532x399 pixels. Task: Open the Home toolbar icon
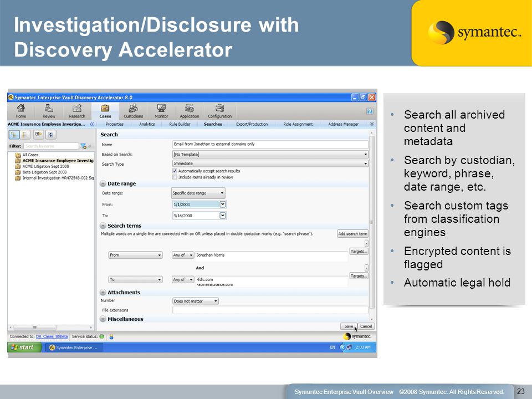coord(21,111)
